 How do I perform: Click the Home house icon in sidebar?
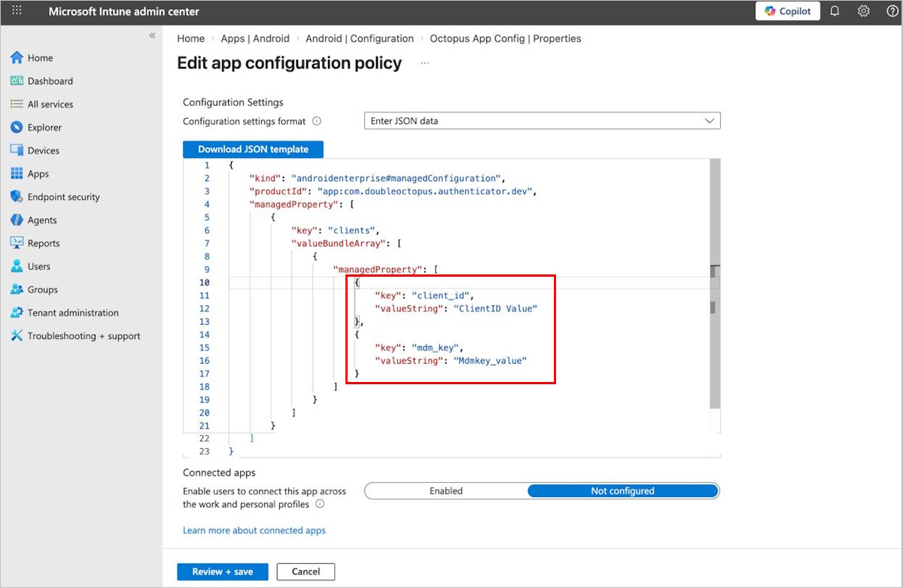(17, 58)
